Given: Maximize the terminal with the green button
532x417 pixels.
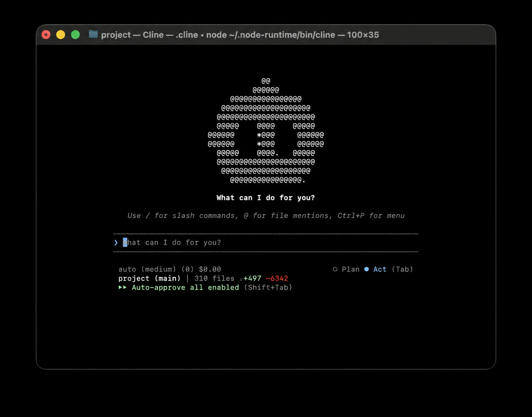Looking at the screenshot, I should tap(75, 35).
